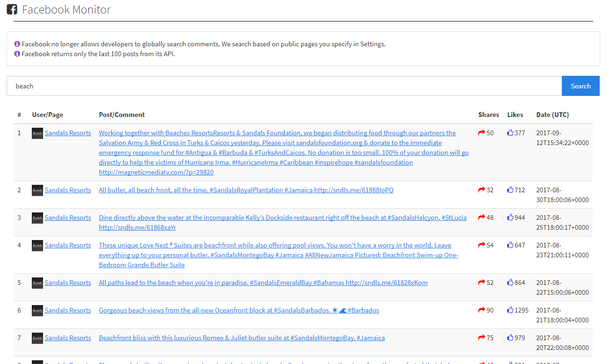
Task: Open the 'All paths lead to the beach' post
Action: [263, 283]
